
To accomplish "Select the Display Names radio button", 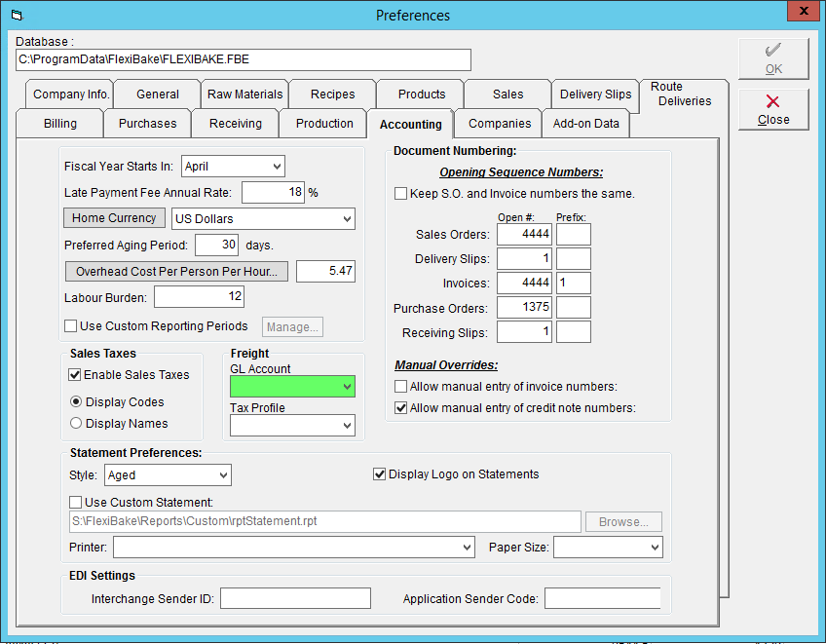I will pos(76,423).
